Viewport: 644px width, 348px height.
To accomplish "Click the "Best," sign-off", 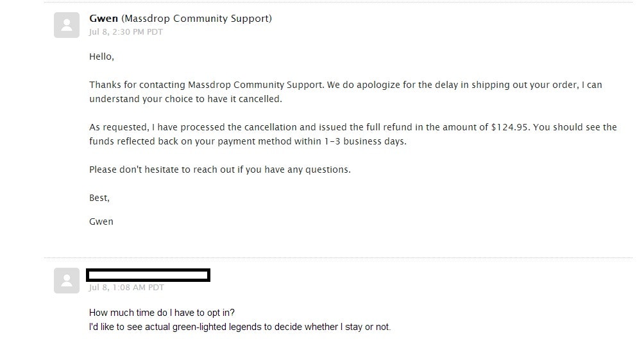I will [x=99, y=198].
